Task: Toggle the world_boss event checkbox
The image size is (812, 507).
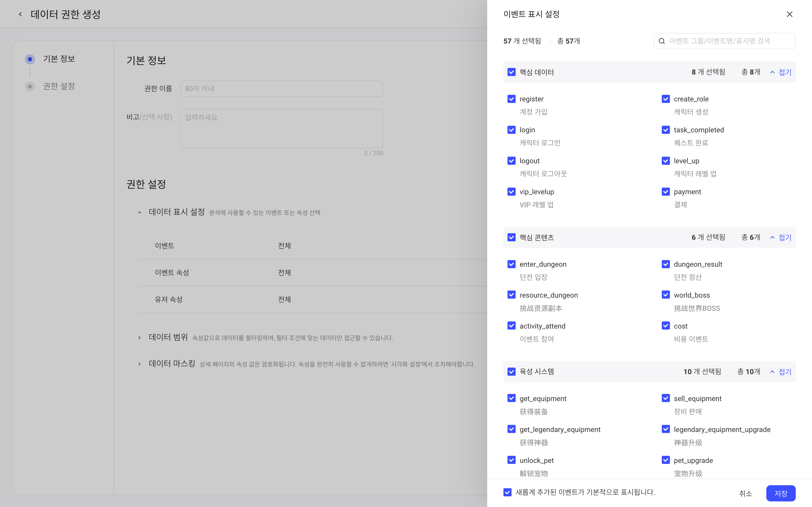Action: point(666,295)
